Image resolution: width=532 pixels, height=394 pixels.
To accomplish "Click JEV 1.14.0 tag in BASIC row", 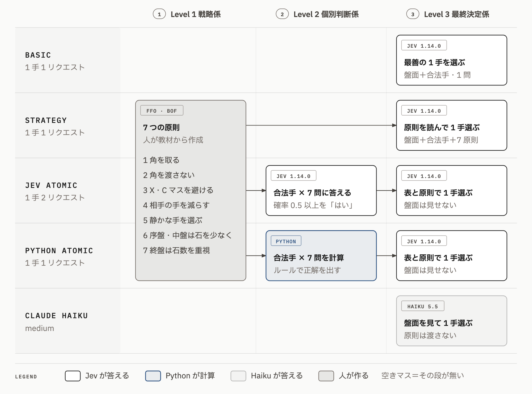I will [x=424, y=45].
